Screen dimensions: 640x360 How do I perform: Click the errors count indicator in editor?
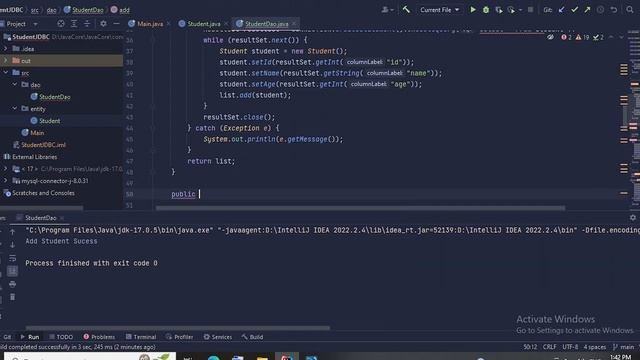pyautogui.click(x=566, y=38)
